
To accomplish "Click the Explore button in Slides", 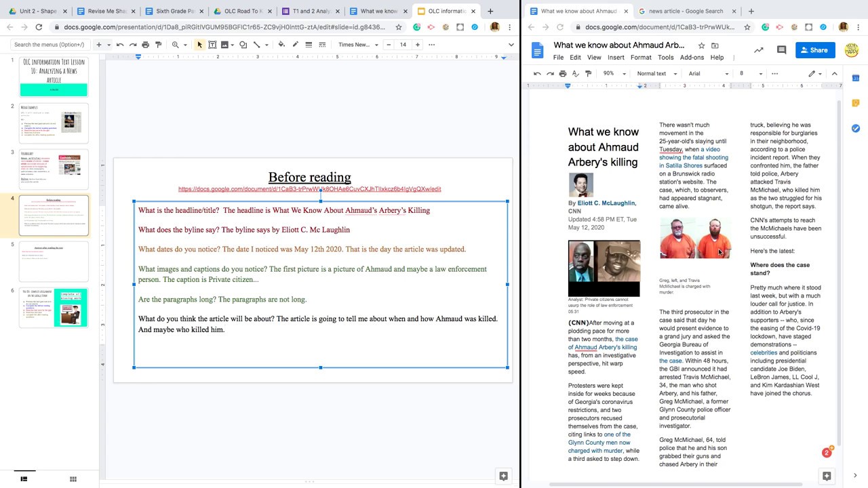I will coord(503,476).
